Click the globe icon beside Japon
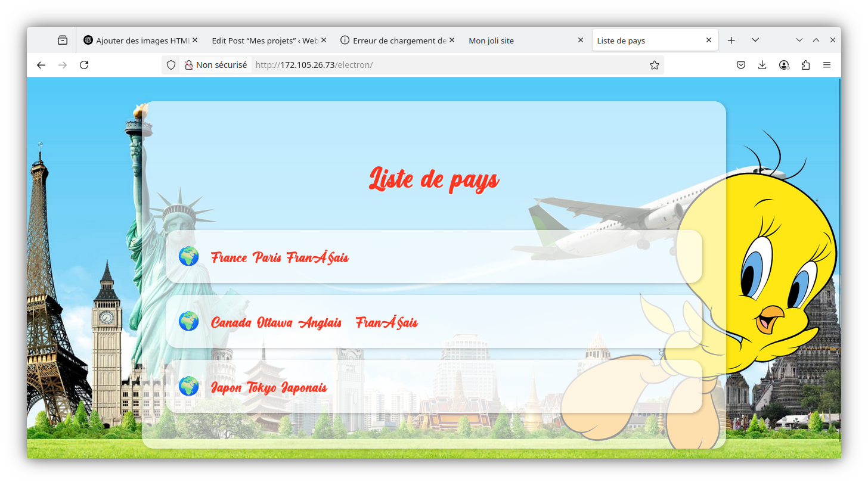 click(x=188, y=386)
